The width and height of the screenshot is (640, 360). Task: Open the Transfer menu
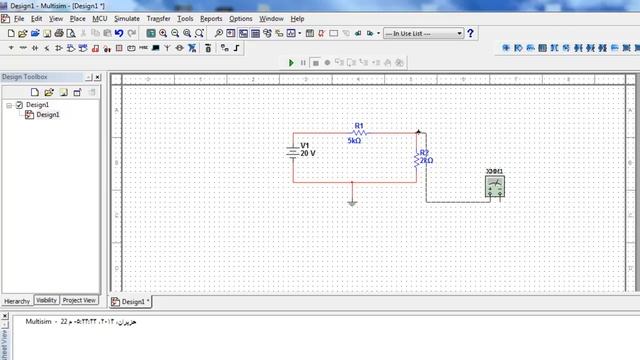click(x=158, y=19)
